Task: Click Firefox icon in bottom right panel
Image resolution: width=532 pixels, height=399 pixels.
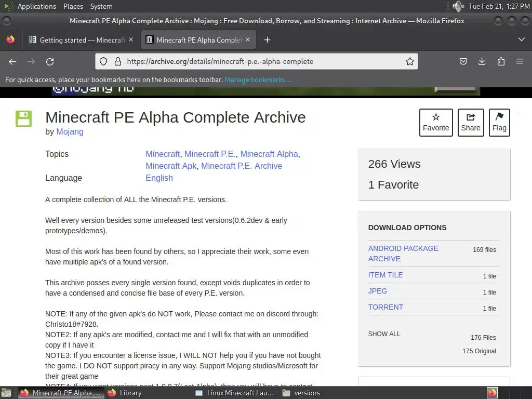Action: point(493,393)
